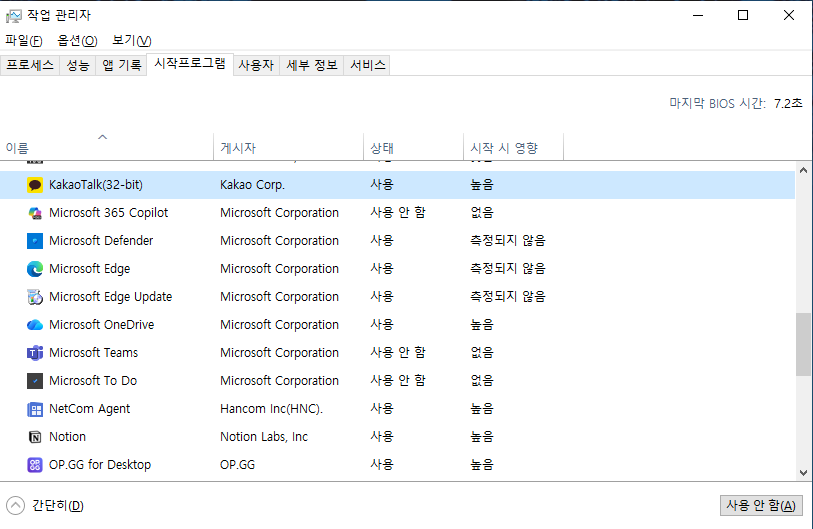This screenshot has width=813, height=529.
Task: Switch to the 앱 기록 tab
Action: point(121,65)
